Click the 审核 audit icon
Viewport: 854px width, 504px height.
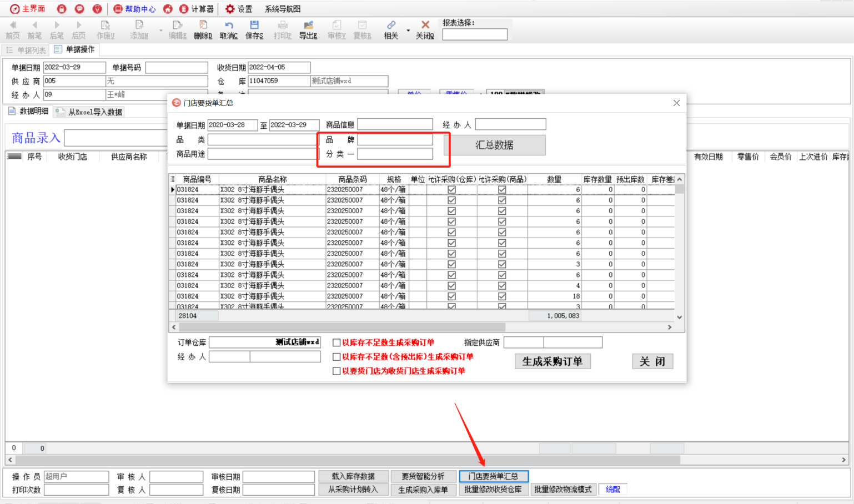[336, 25]
